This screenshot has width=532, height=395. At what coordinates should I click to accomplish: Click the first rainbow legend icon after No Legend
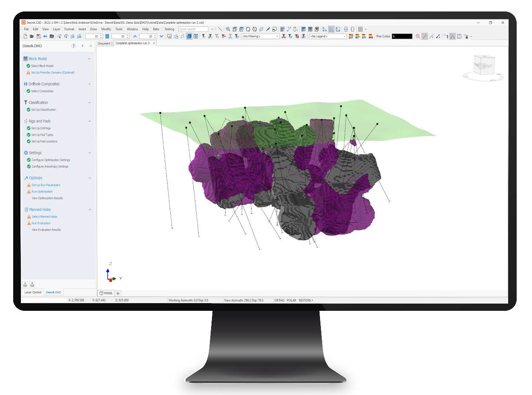point(351,37)
